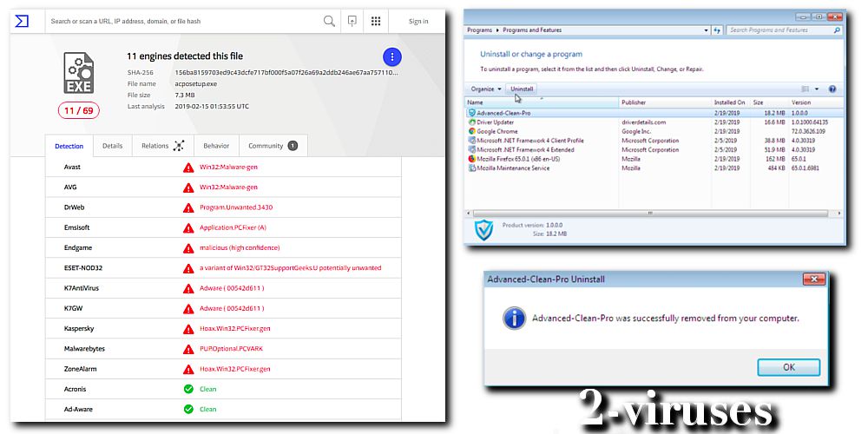Click the Programs breadcrumb in address bar

479,30
